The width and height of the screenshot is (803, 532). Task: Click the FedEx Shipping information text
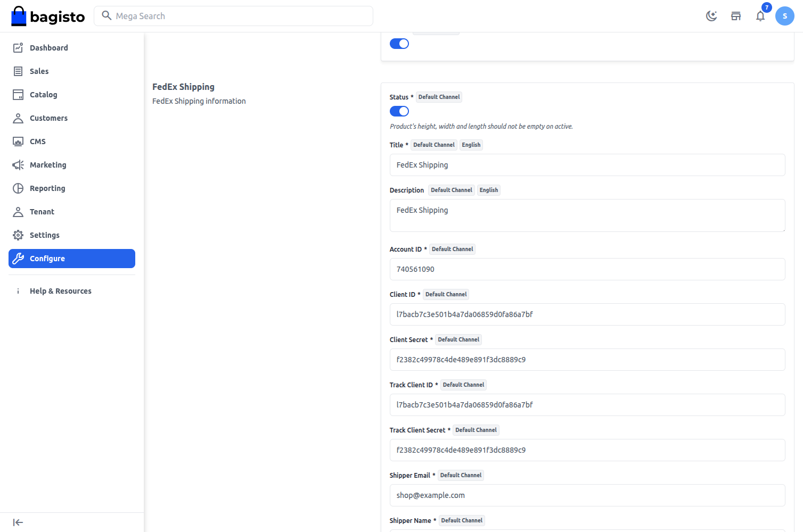pos(199,101)
